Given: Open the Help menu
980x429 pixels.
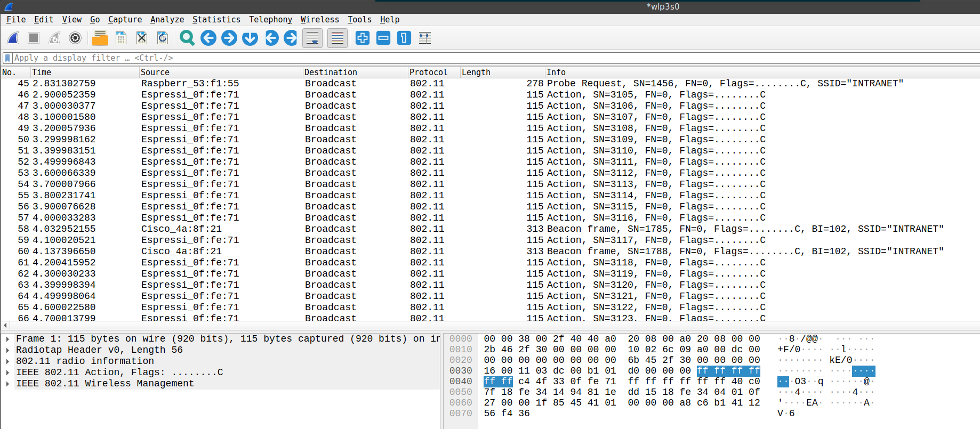Looking at the screenshot, I should [390, 19].
